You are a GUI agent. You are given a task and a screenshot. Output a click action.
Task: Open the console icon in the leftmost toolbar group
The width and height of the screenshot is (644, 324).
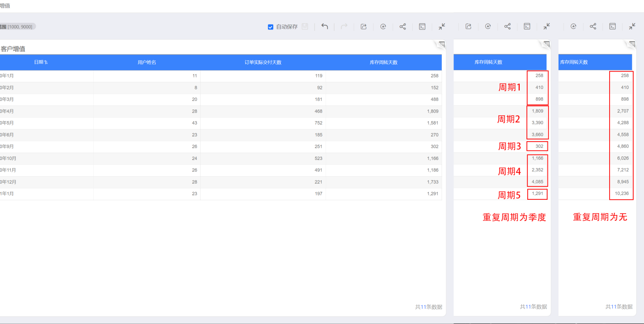422,27
